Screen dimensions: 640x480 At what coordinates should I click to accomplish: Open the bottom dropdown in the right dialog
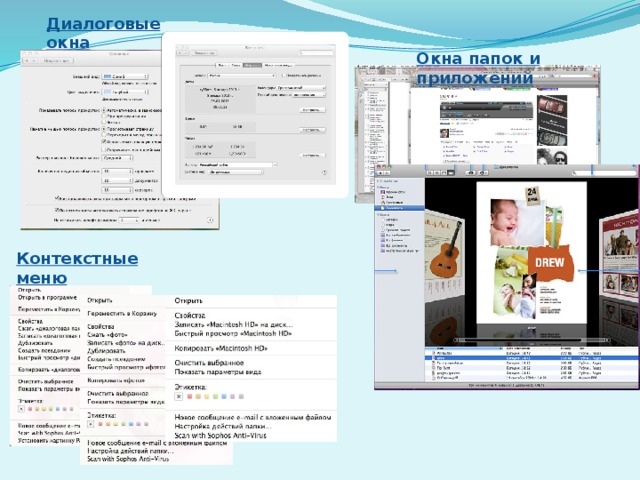click(x=236, y=170)
